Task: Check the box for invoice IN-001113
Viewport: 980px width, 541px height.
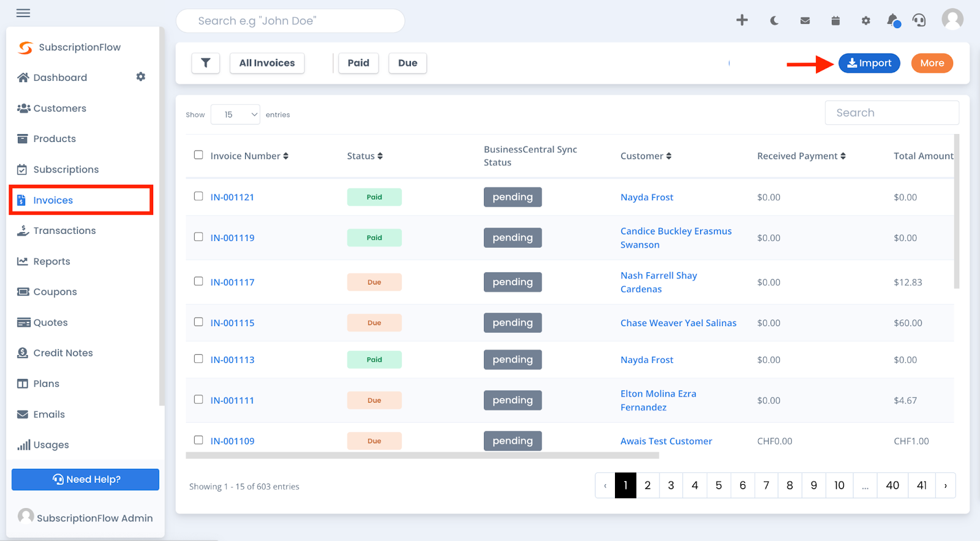Action: pyautogui.click(x=198, y=359)
